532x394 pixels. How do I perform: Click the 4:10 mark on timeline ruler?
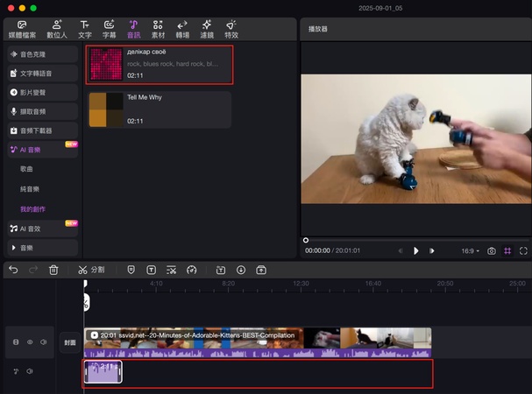(x=156, y=284)
